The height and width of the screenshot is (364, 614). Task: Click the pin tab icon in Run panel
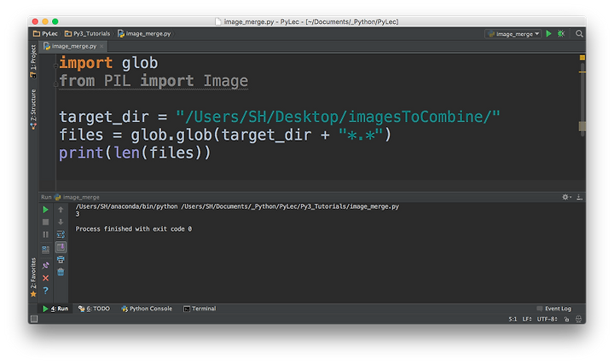(x=45, y=265)
